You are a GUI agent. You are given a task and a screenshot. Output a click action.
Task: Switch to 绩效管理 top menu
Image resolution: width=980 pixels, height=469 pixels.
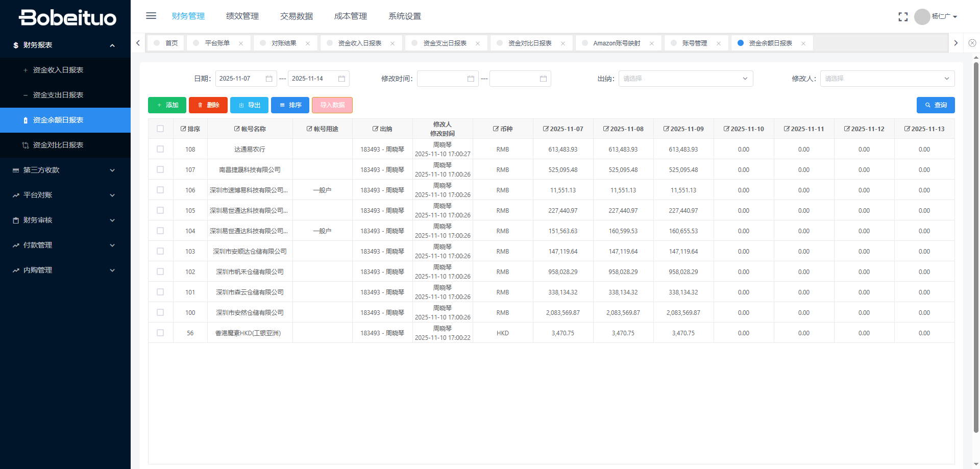[x=242, y=16]
